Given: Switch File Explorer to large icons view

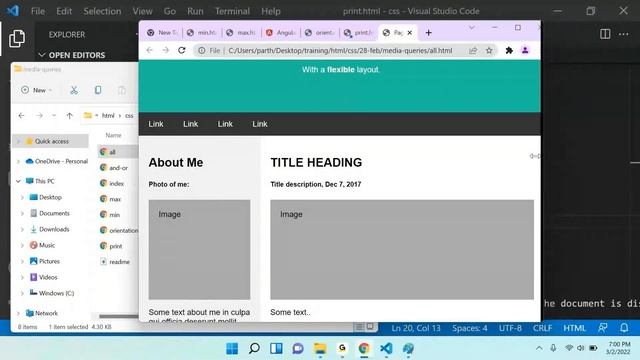Looking at the screenshot, I should [x=370, y=327].
